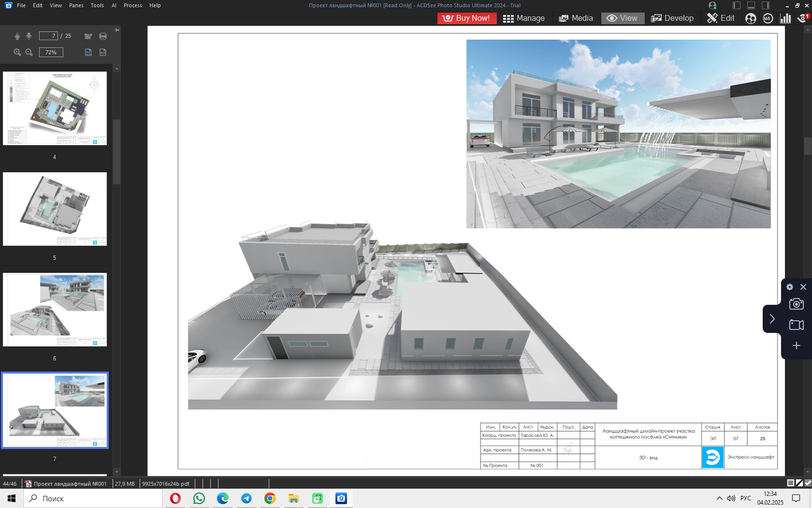Open page 4 thumbnail

(55, 108)
